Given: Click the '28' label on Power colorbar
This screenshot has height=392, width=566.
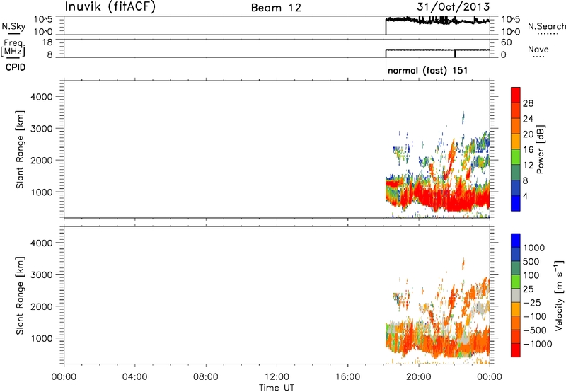Looking at the screenshot, I should (528, 103).
